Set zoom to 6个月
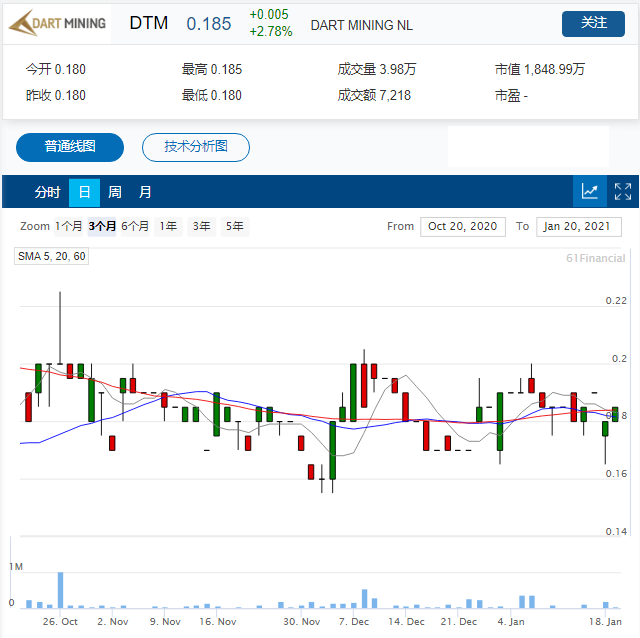 tap(135, 226)
